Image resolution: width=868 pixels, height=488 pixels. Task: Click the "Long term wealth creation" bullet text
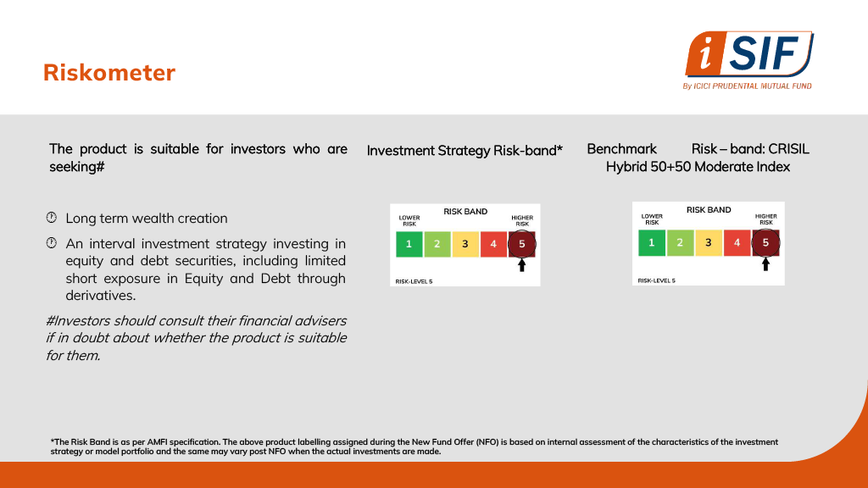click(x=147, y=219)
